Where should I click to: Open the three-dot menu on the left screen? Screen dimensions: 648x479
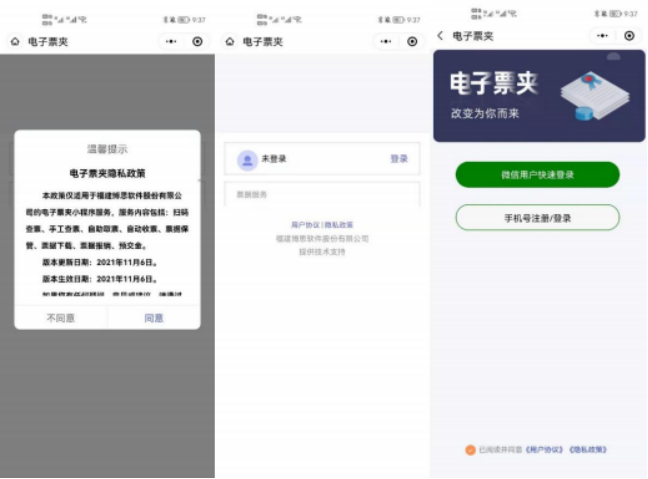coord(171,42)
